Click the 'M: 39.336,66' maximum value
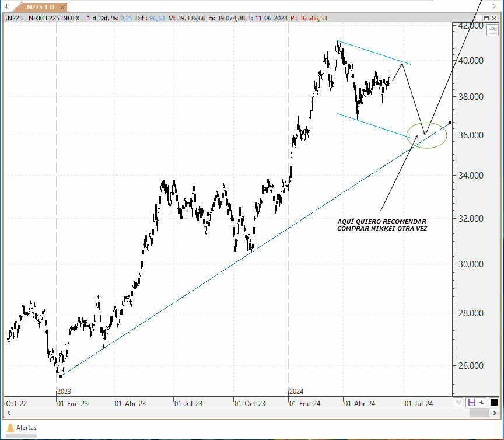 tap(187, 18)
